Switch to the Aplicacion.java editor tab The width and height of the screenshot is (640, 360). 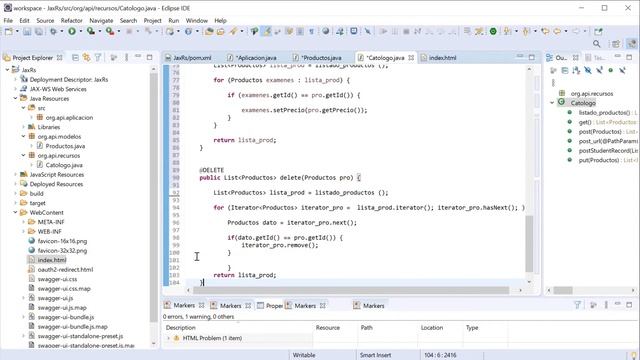pos(253,58)
